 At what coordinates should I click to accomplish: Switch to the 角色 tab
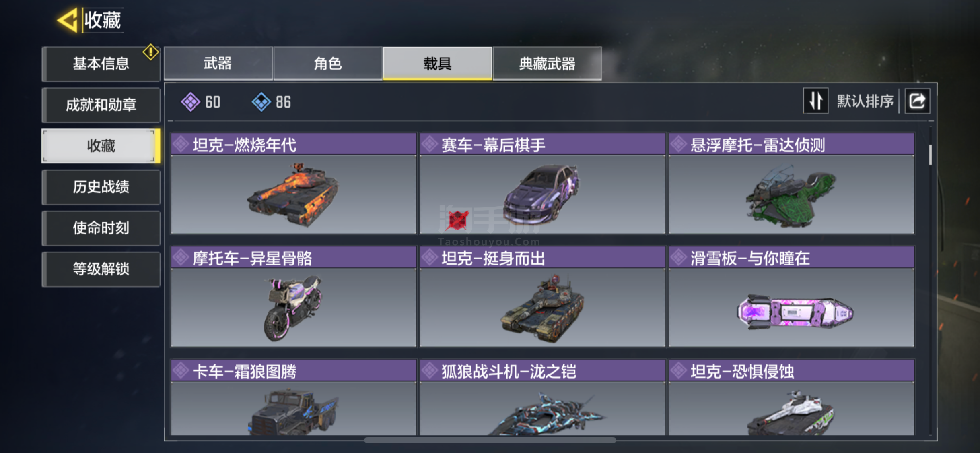(328, 63)
